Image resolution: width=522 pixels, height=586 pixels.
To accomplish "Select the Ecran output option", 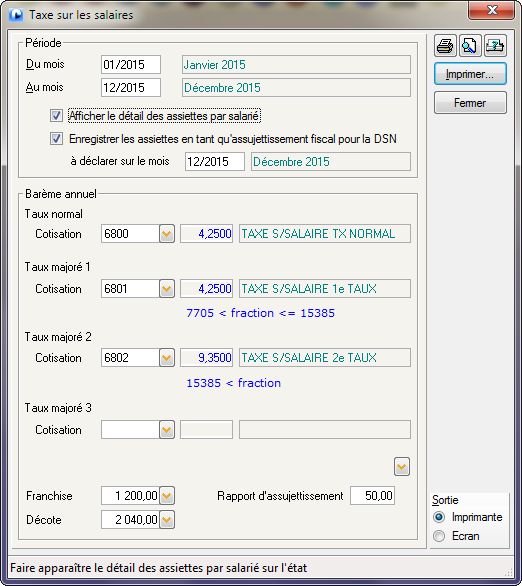I will point(439,536).
